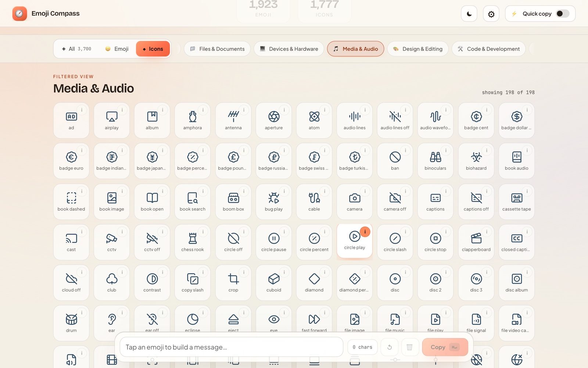This screenshot has height=368, width=588.
Task: Choose the cassette tape icon
Action: [517, 202]
